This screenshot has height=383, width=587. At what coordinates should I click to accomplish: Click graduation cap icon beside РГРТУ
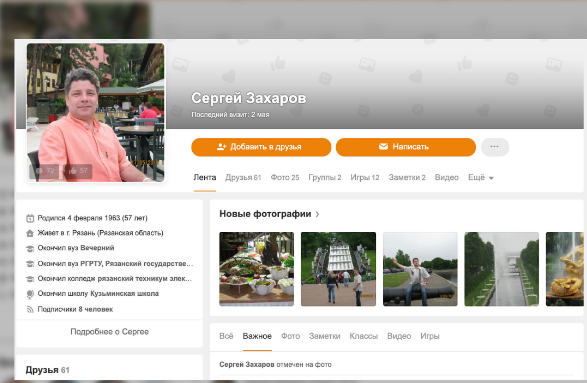coord(30,264)
